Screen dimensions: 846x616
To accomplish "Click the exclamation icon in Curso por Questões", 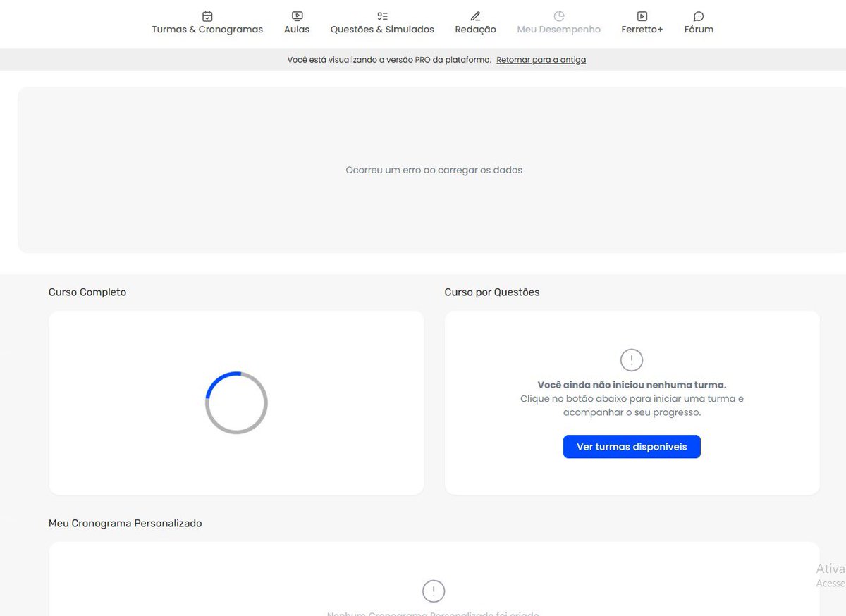I will pos(632,360).
